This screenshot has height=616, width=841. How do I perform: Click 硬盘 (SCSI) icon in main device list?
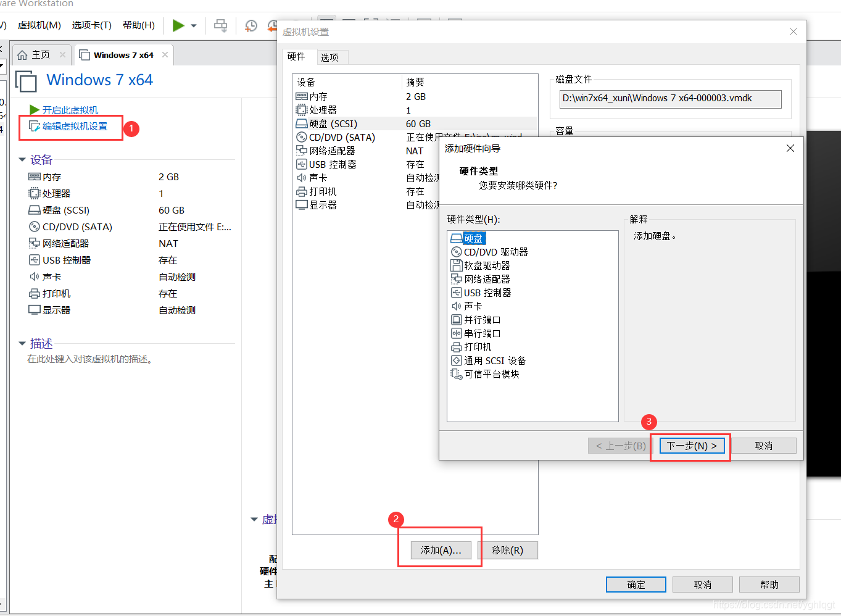pyautogui.click(x=35, y=210)
